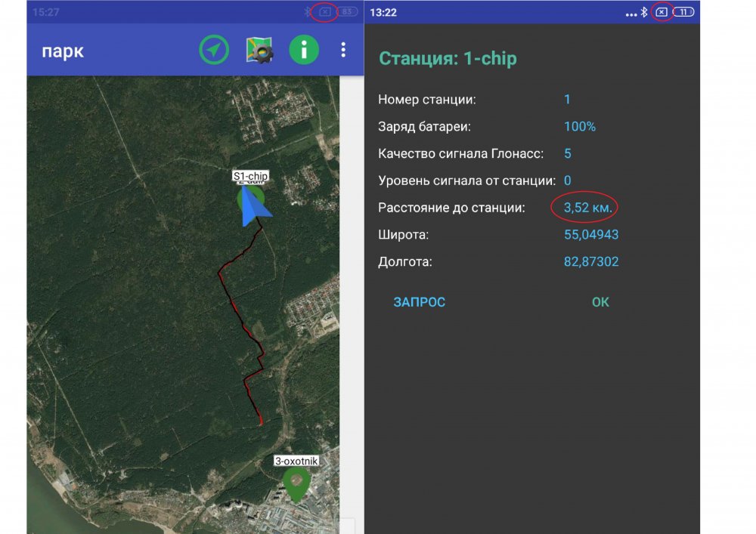Screen dimensions: 756x534
Task: Tap the 3,52 км distance value
Action: pos(588,208)
